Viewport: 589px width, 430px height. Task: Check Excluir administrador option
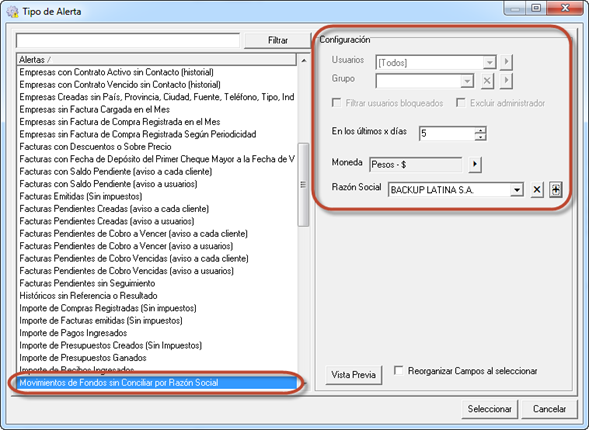tap(461, 103)
